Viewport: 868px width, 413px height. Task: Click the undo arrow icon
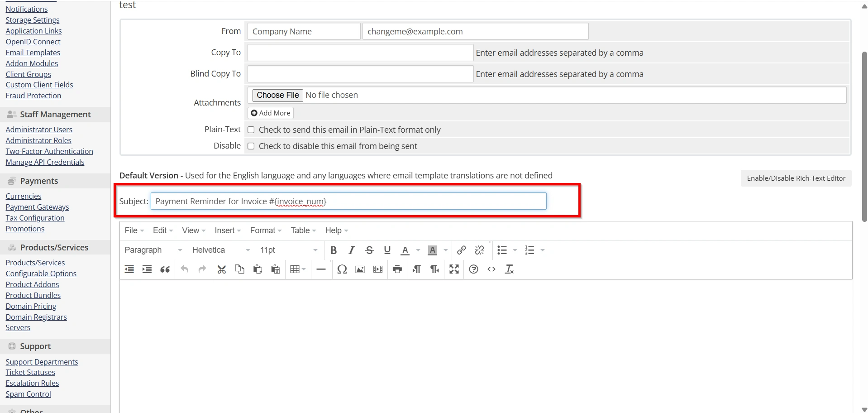pos(185,269)
